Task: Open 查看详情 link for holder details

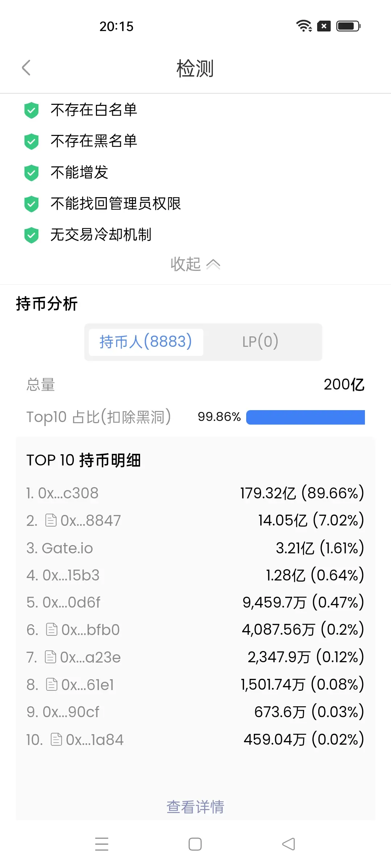Action: [195, 807]
